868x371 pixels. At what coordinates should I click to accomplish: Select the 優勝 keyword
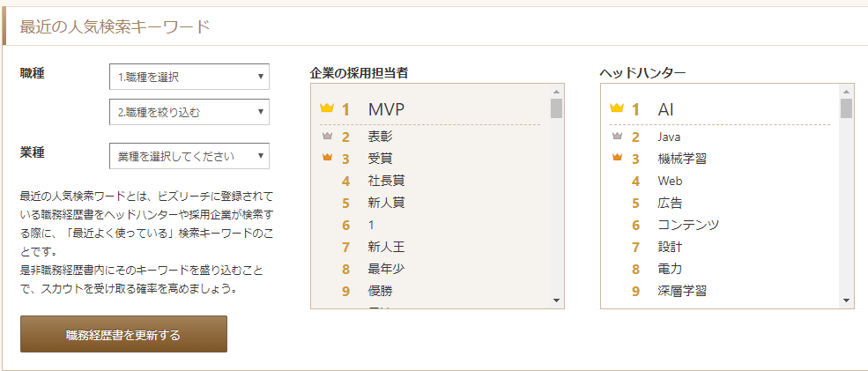[x=381, y=292]
